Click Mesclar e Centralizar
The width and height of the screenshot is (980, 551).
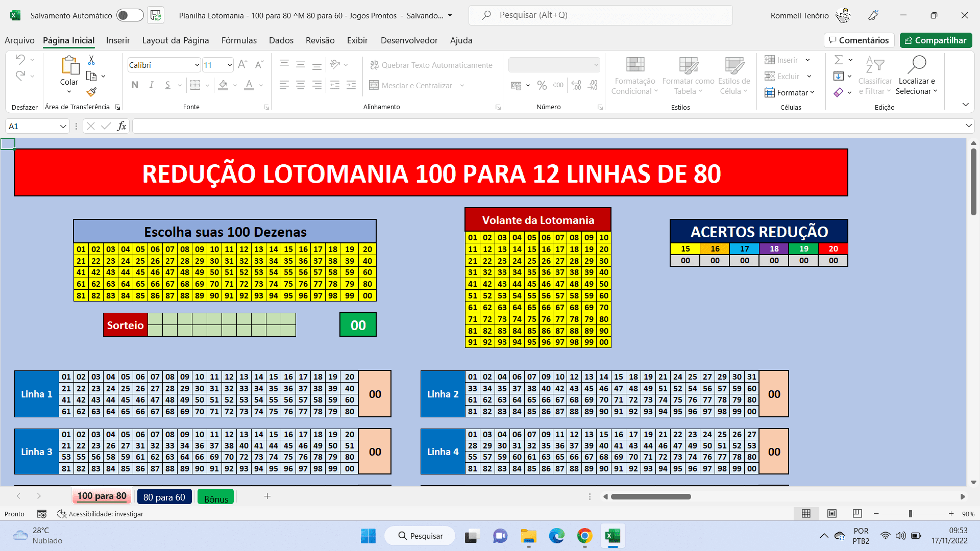(411, 85)
